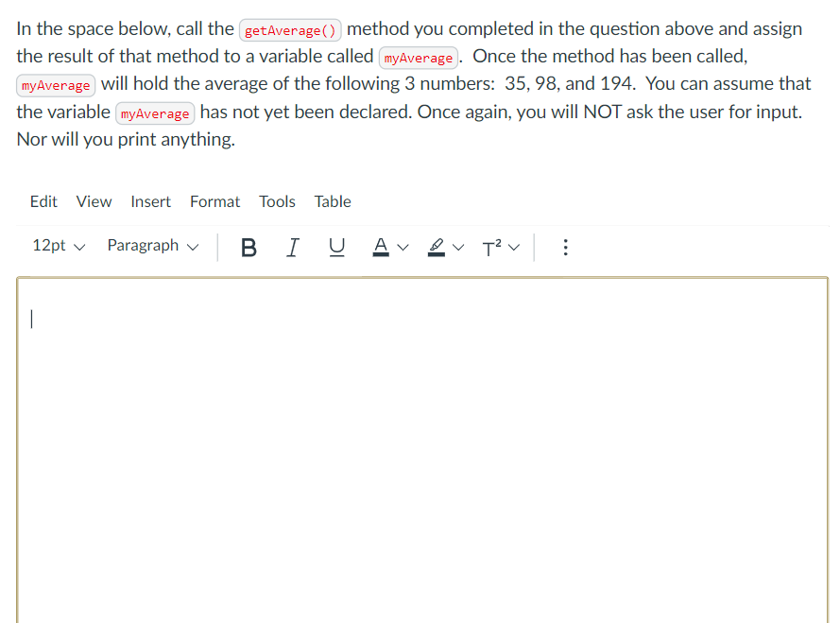Open the Tools menu
This screenshot has width=840, height=623.
[x=277, y=201]
